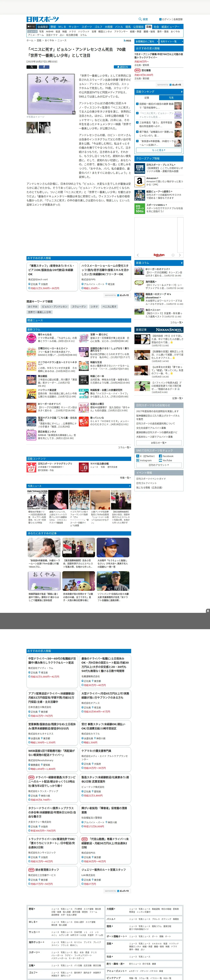Screen dimensions: 210x980
Task: Click the Rakuten ad info icon
Action: tap(173, 255)
